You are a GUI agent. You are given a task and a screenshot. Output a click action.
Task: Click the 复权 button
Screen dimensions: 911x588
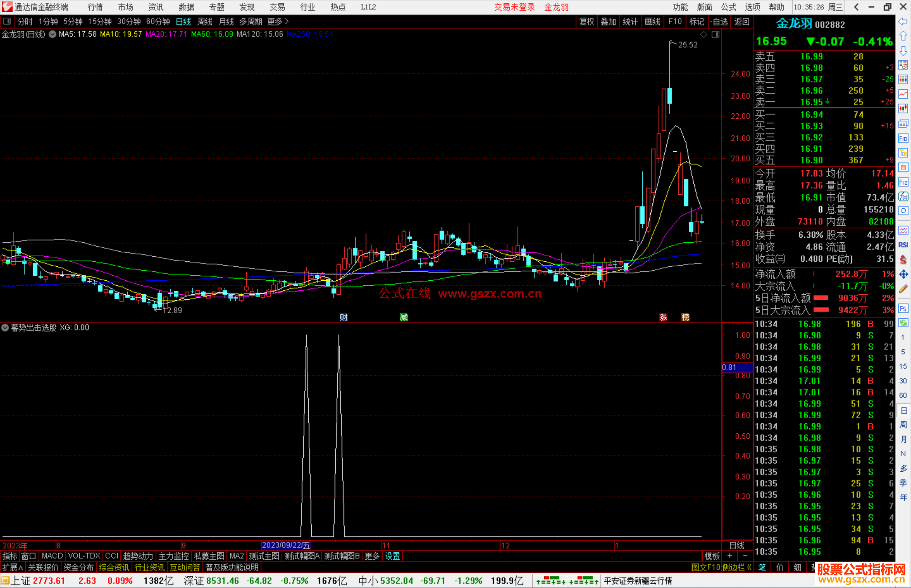pos(586,21)
